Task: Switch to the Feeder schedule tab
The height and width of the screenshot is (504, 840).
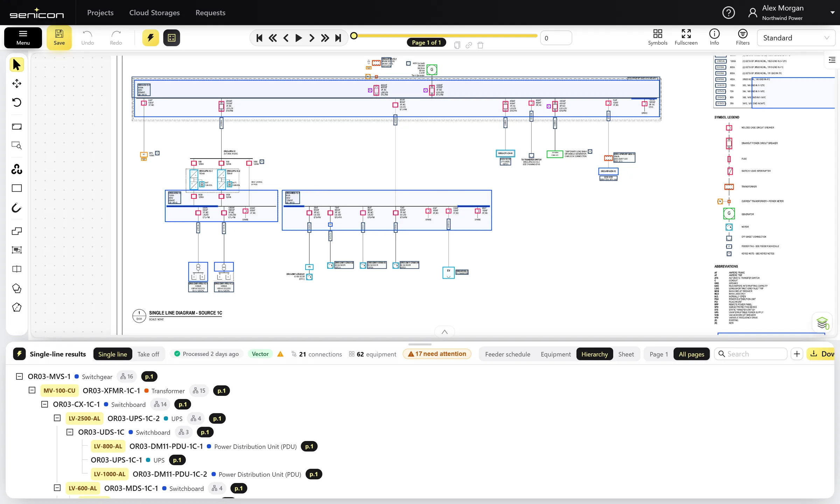Action: pos(507,354)
